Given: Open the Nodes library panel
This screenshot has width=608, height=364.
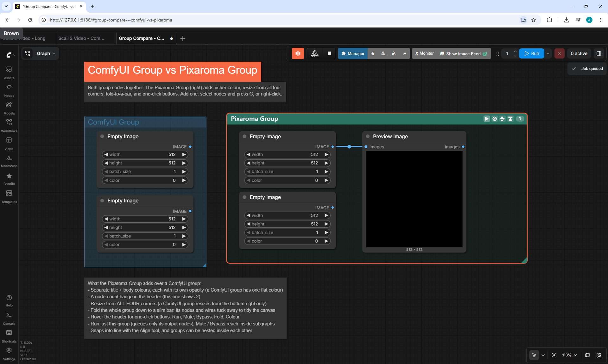Looking at the screenshot, I should (x=9, y=90).
